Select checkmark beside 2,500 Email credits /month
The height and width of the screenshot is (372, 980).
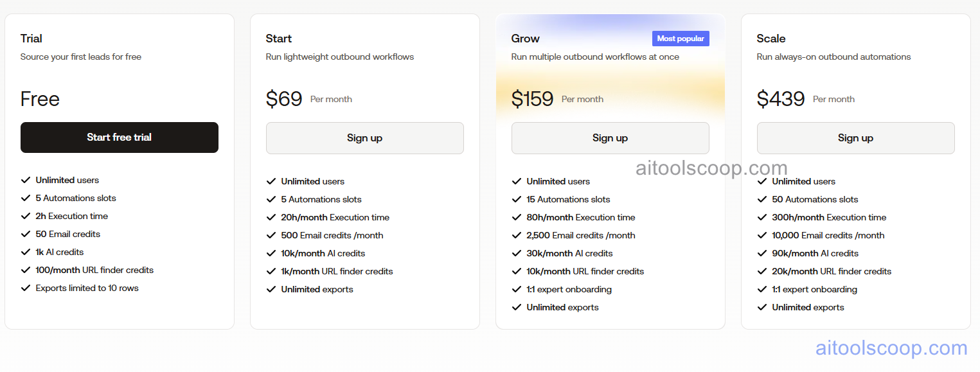[517, 236]
